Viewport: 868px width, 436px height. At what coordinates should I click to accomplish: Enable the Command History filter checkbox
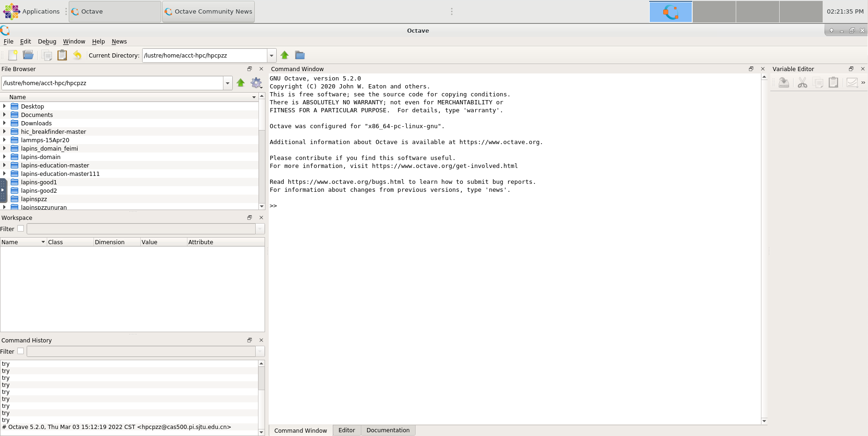(x=21, y=351)
